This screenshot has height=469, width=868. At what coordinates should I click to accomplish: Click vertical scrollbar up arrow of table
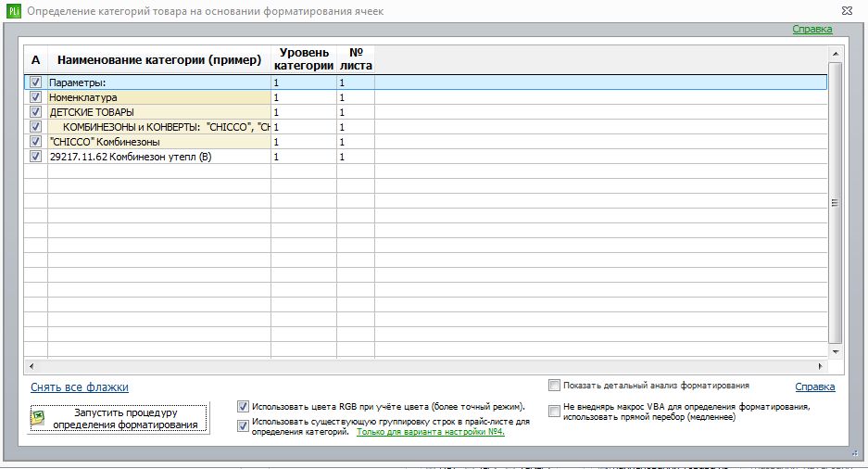point(836,54)
